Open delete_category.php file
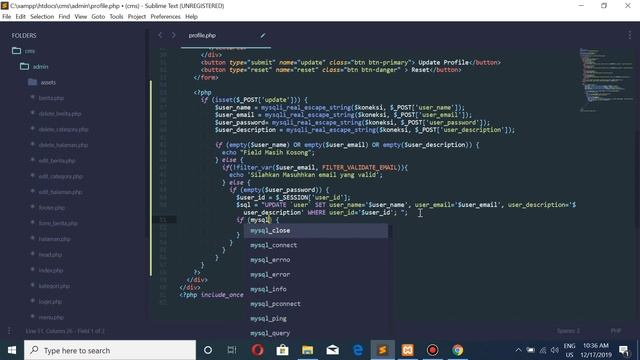Screen dimensions: 640x360 click(x=63, y=129)
